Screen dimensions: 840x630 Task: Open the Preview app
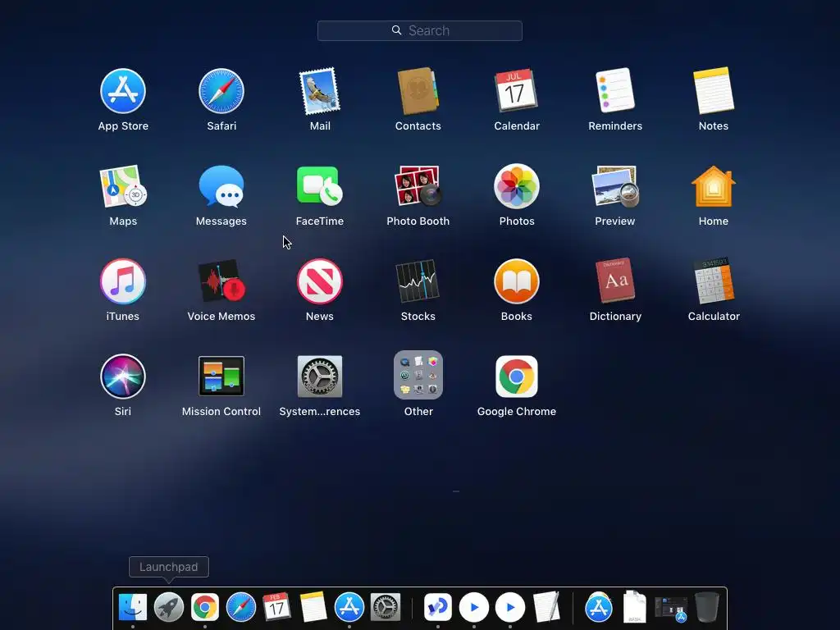(x=615, y=186)
